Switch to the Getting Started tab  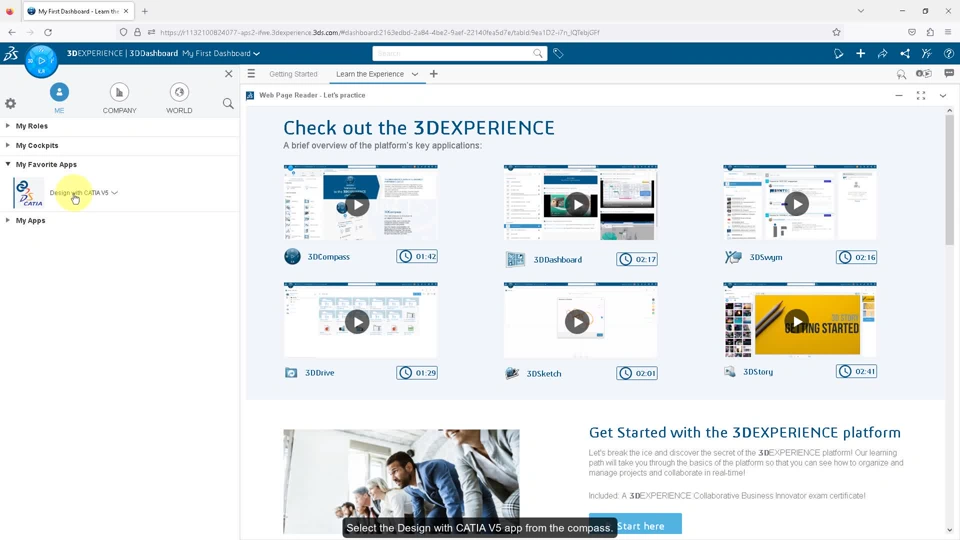(x=293, y=74)
